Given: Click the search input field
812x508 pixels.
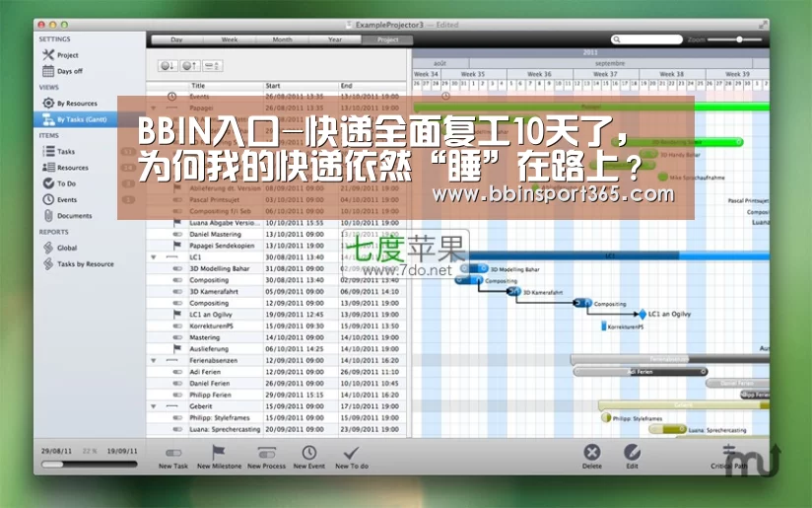Looking at the screenshot, I should click(x=646, y=39).
